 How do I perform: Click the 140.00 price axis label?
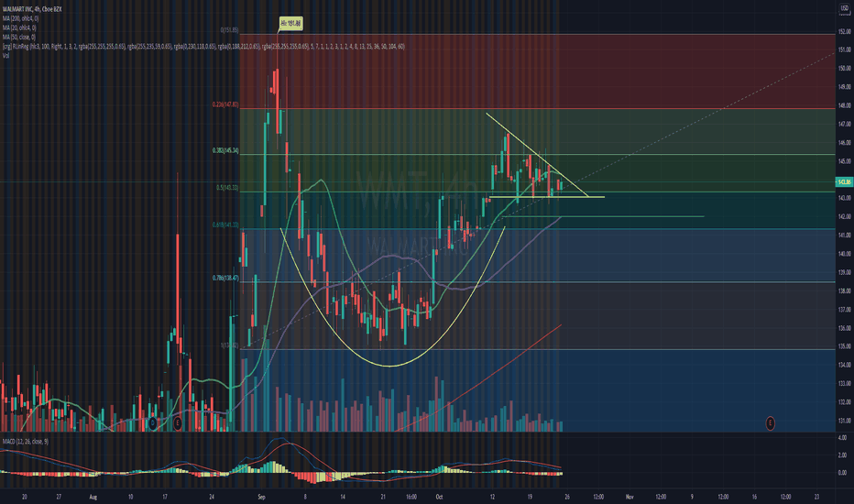[x=845, y=254]
